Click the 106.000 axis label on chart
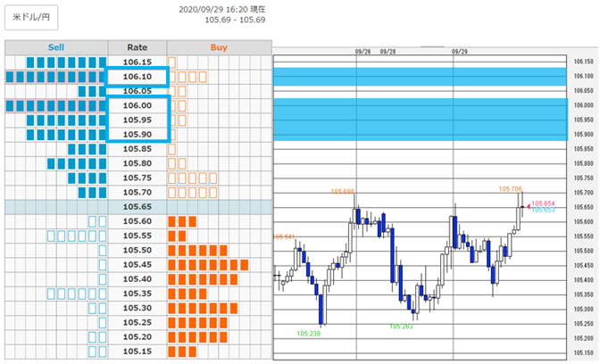600x364 pixels. pos(584,105)
